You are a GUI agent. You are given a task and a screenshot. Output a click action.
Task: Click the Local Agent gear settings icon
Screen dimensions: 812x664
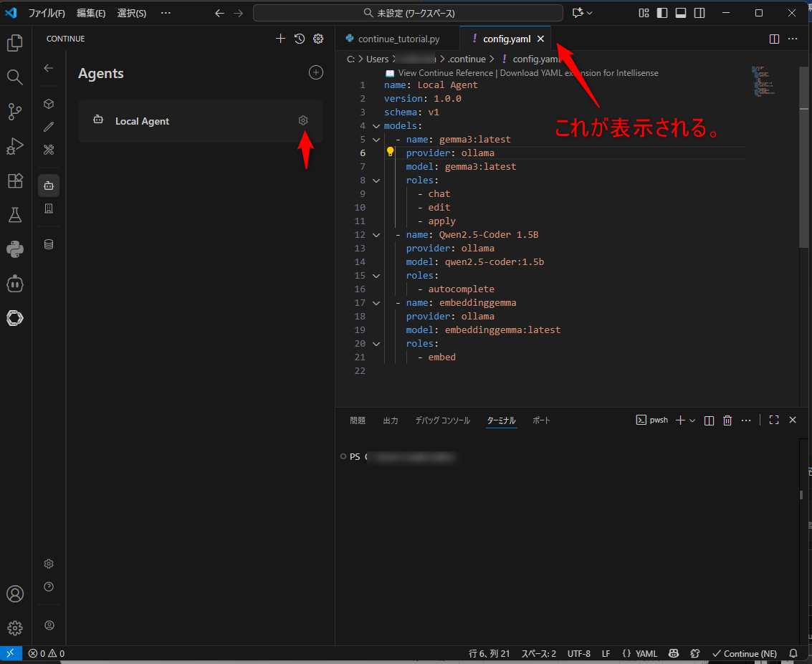coord(303,120)
